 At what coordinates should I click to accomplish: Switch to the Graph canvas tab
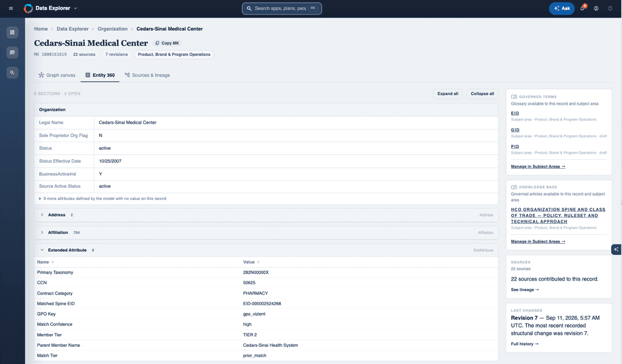pos(57,75)
